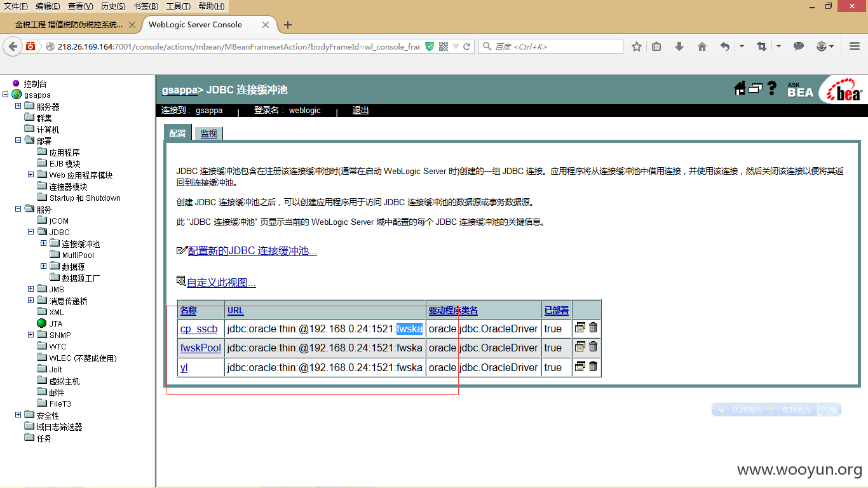
Task: Sort by the 已部署 column header
Action: pos(557,310)
